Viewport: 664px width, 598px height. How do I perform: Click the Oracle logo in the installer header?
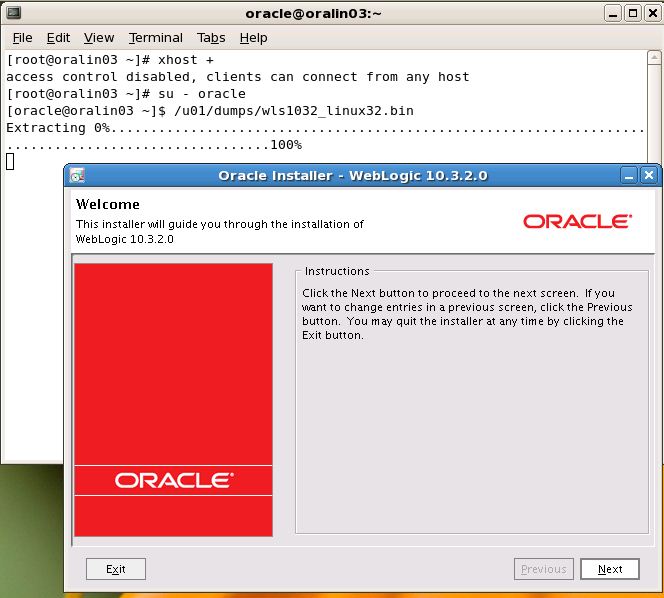(x=578, y=221)
